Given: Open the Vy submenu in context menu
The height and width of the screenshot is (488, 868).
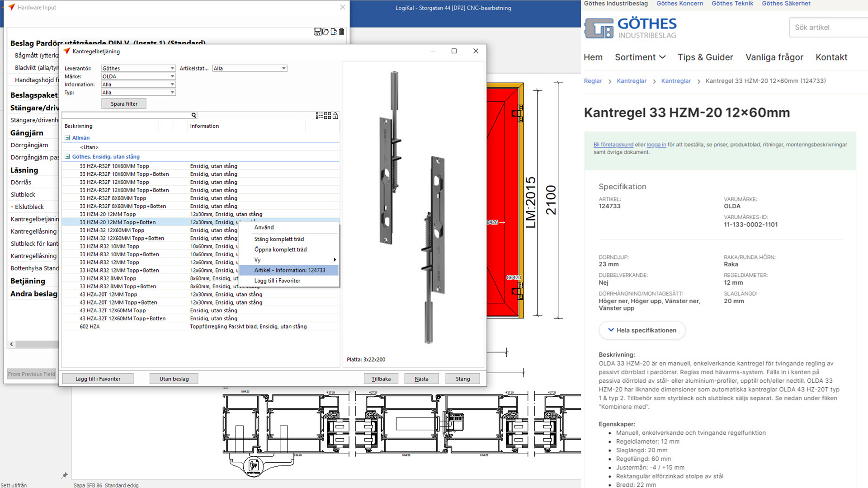Looking at the screenshot, I should click(x=289, y=260).
